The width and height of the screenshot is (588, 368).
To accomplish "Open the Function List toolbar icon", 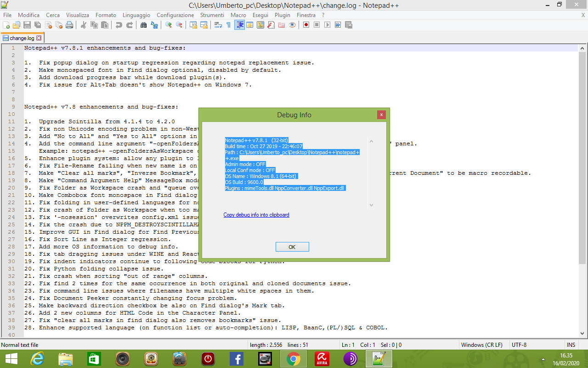I will (x=271, y=25).
